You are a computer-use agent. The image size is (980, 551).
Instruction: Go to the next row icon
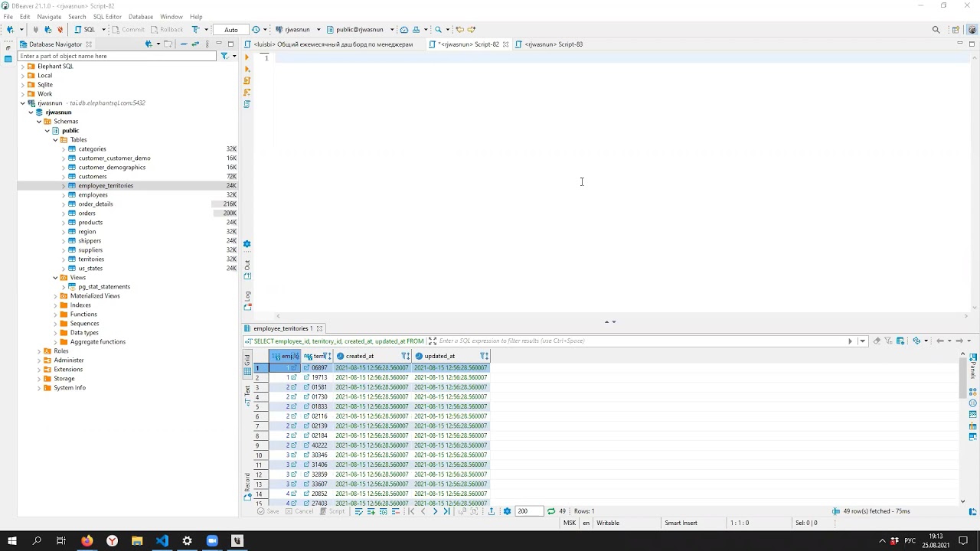pyautogui.click(x=435, y=511)
